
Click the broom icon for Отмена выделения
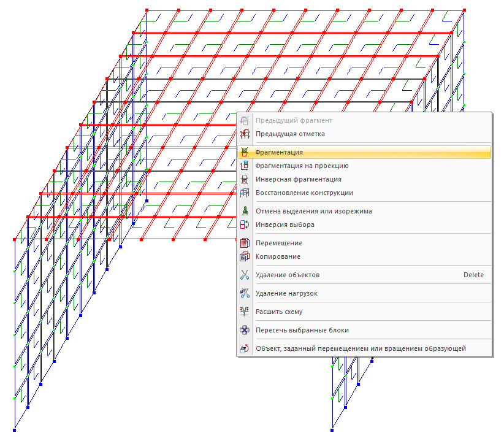point(245,211)
